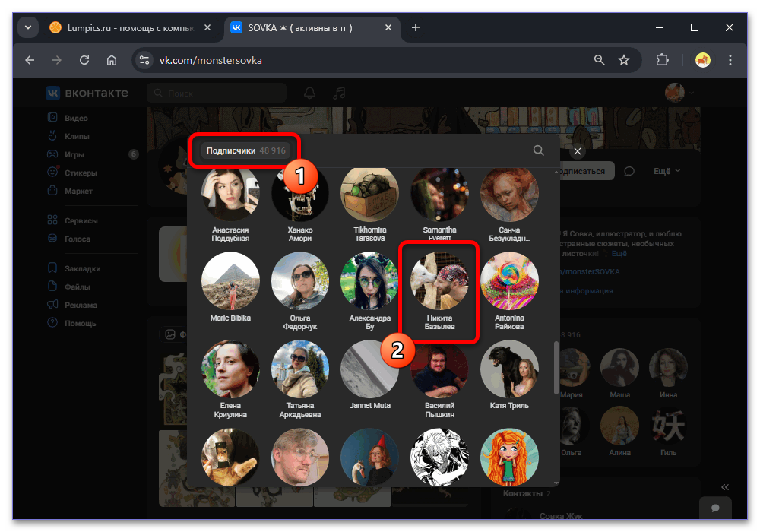Click the Подписаться button
This screenshot has width=760, height=532.
point(585,171)
